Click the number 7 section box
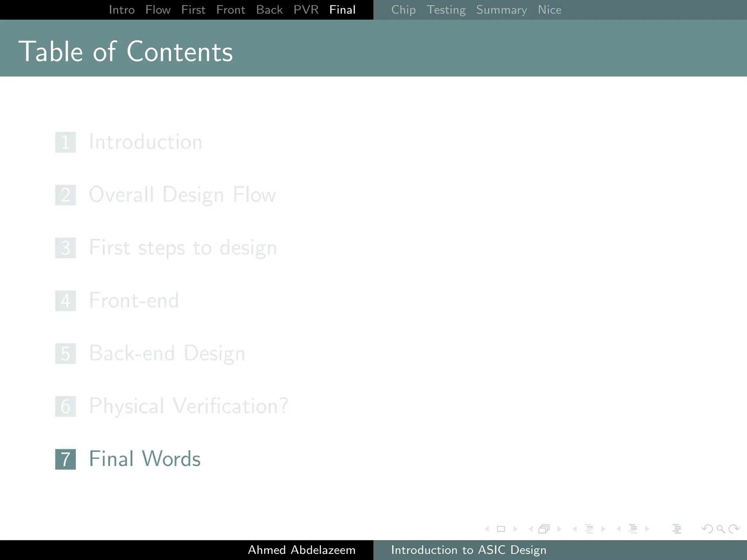This screenshot has height=560, width=747. (x=66, y=459)
